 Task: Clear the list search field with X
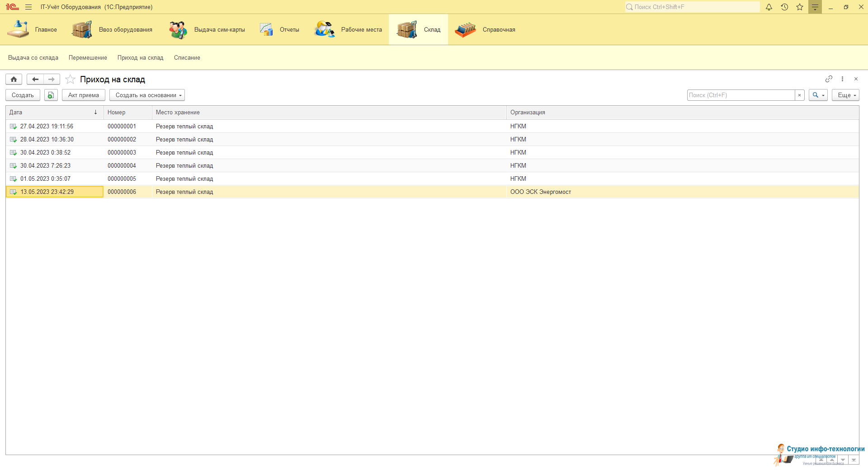[799, 95]
